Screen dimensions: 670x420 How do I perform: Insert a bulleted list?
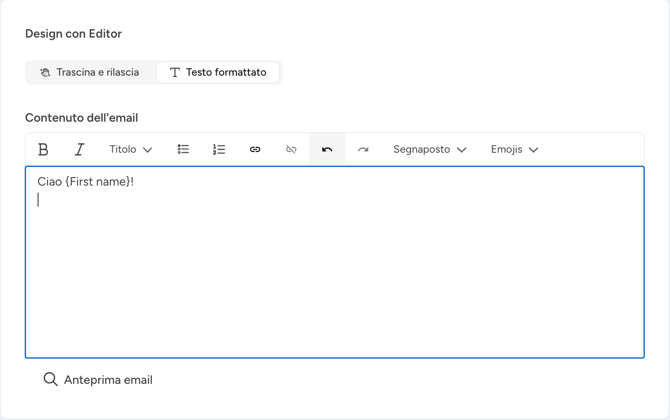(x=183, y=149)
